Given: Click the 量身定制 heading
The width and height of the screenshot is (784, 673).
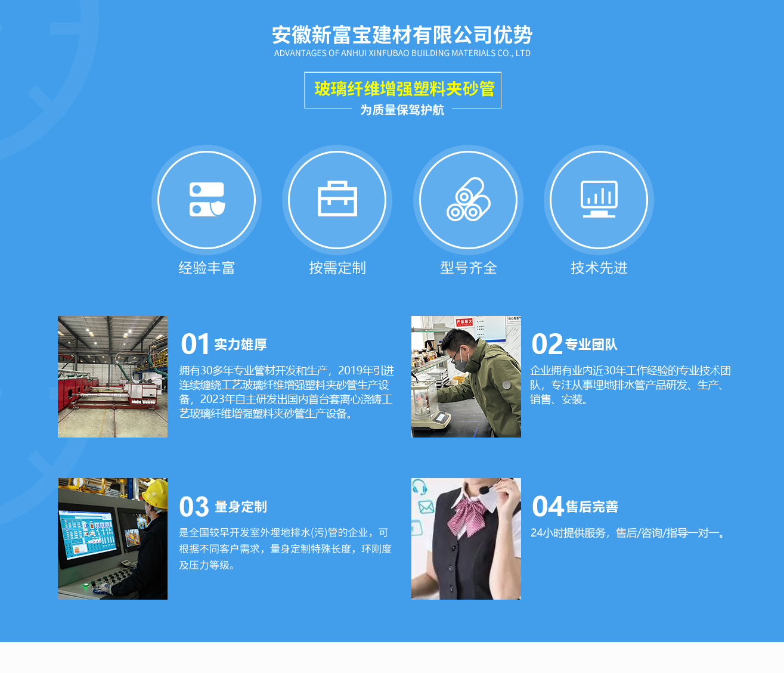Looking at the screenshot, I should tap(241, 507).
